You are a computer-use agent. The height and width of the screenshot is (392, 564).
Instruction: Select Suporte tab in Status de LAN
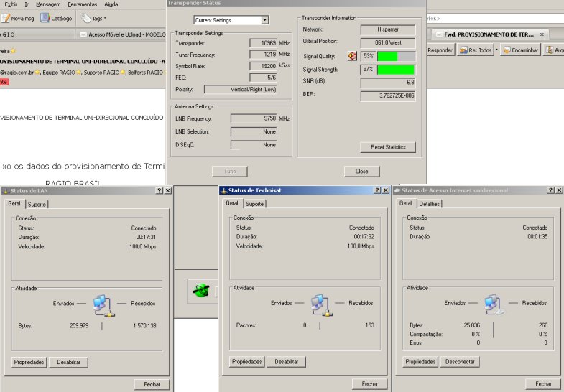click(37, 204)
